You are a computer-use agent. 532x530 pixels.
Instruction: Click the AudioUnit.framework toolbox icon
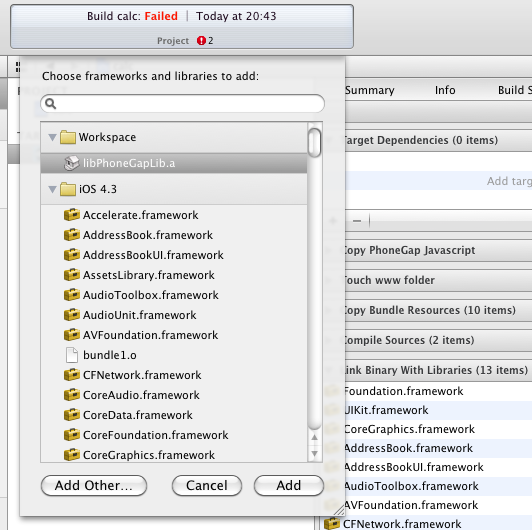72,315
